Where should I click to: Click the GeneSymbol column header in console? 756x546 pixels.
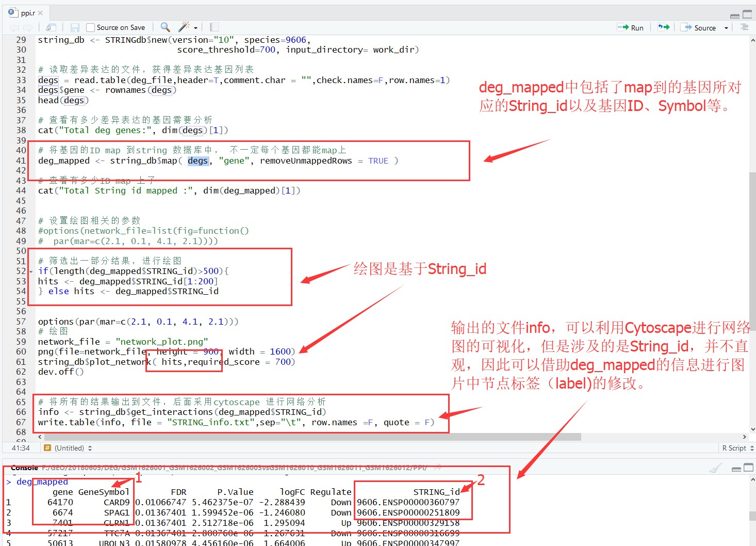tap(104, 492)
